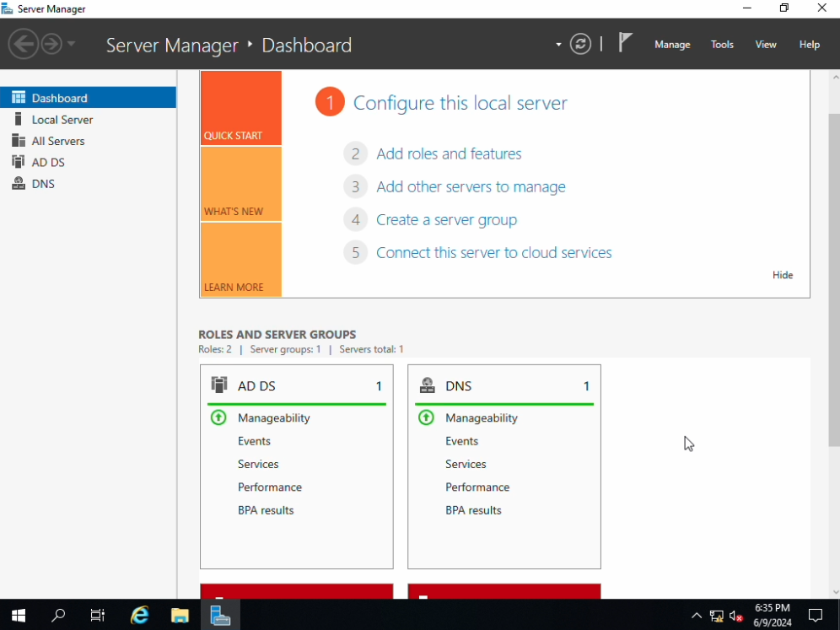Expand the navigation history dropdown arrow
The width and height of the screenshot is (840, 630).
tap(72, 44)
